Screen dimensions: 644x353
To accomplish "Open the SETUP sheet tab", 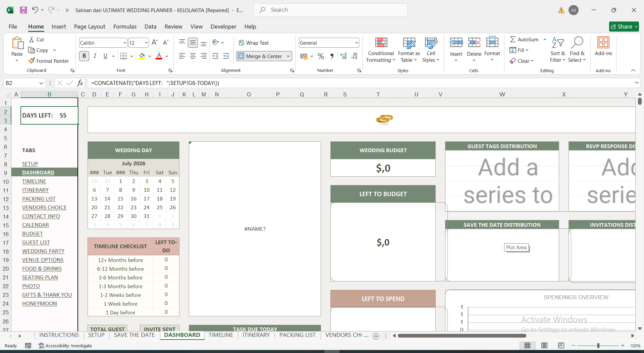I will click(x=96, y=335).
